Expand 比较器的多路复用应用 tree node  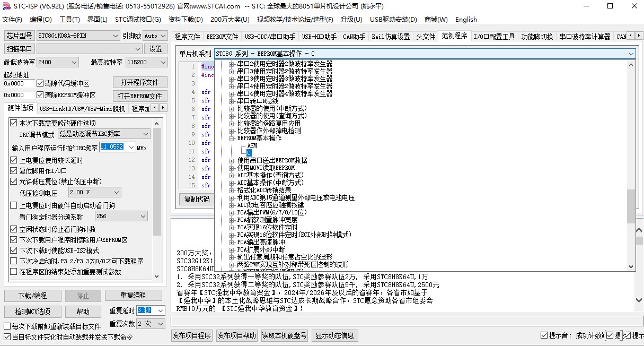point(232,123)
